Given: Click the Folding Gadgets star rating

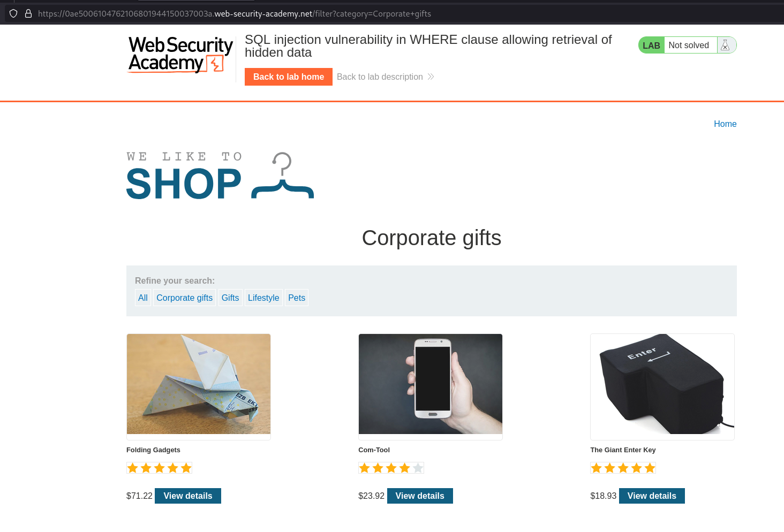Looking at the screenshot, I should (x=159, y=468).
